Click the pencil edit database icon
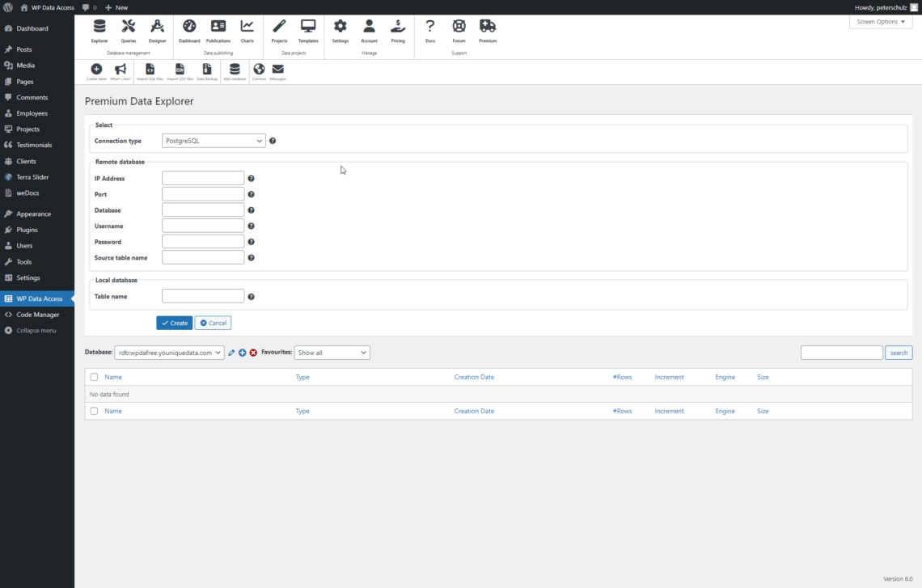Screen dimensions: 922x588 tap(231, 353)
